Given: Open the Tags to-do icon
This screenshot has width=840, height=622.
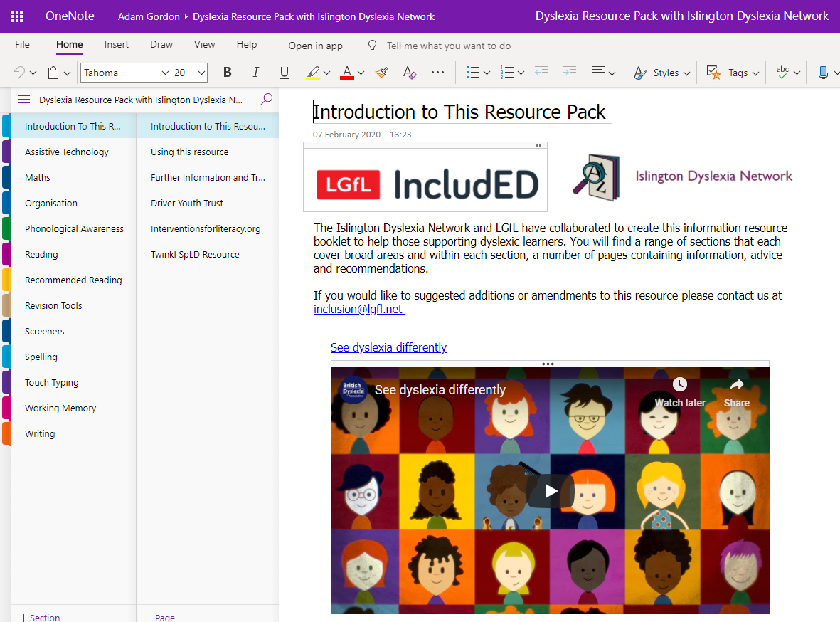Looking at the screenshot, I should (713, 73).
